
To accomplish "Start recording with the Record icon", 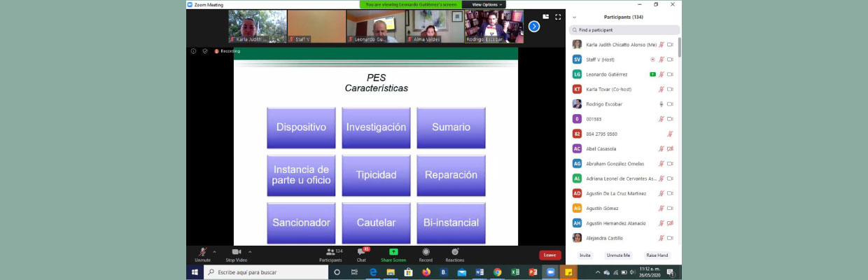I will [x=426, y=252].
